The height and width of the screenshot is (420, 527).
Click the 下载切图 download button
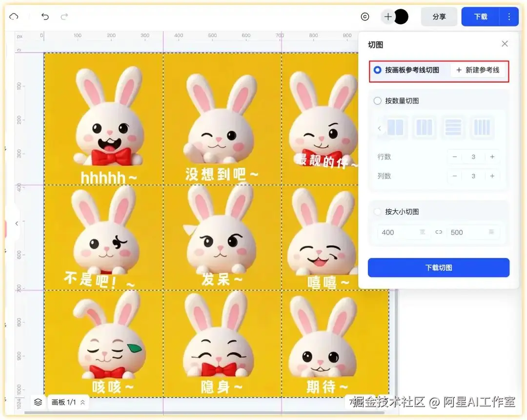click(438, 267)
